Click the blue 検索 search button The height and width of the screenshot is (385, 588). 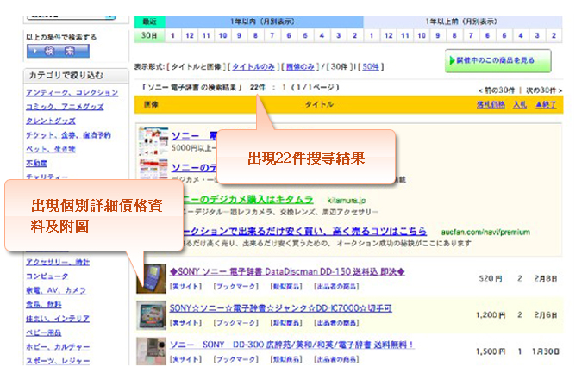58,51
